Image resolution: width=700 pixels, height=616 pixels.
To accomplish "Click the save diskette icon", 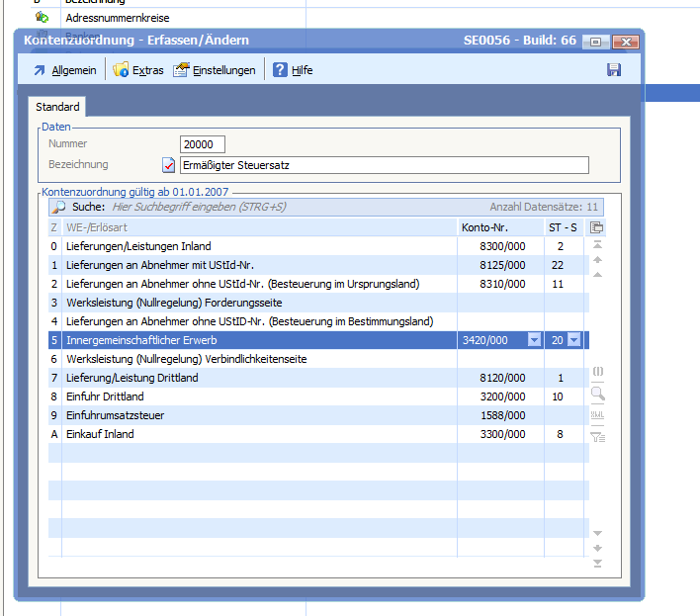I will [x=614, y=69].
